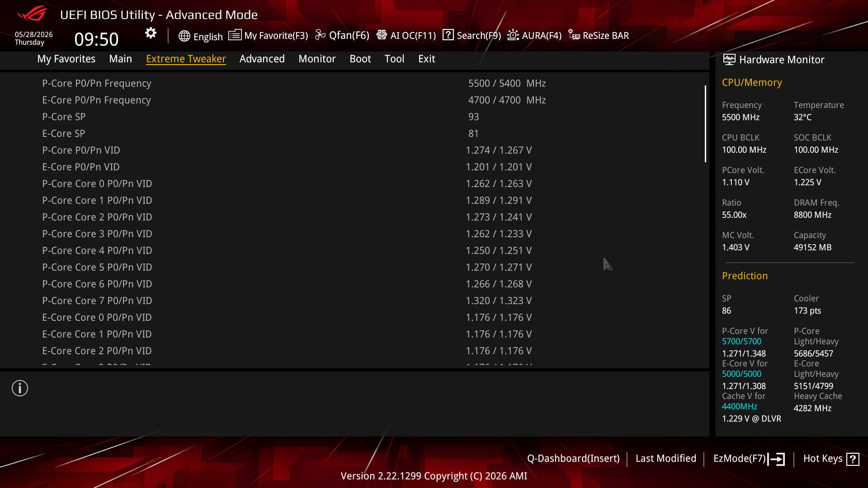This screenshot has height=488, width=868.
Task: Click the Hot Keys question-mark icon
Action: pos(853,459)
